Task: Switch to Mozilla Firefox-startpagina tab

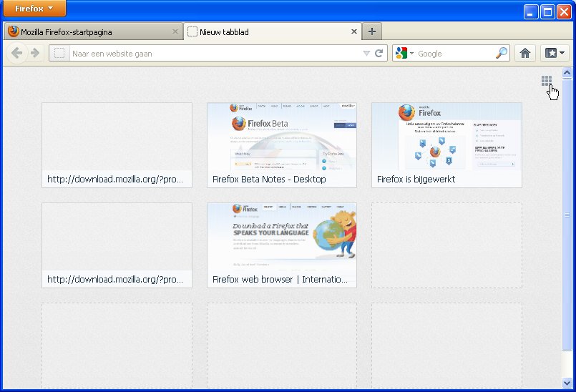Action: [x=86, y=31]
